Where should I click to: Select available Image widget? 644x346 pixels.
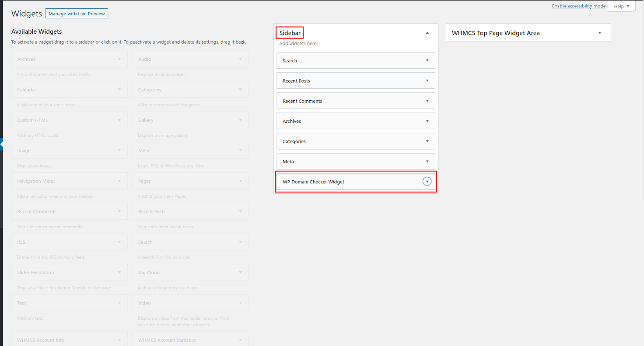(69, 150)
